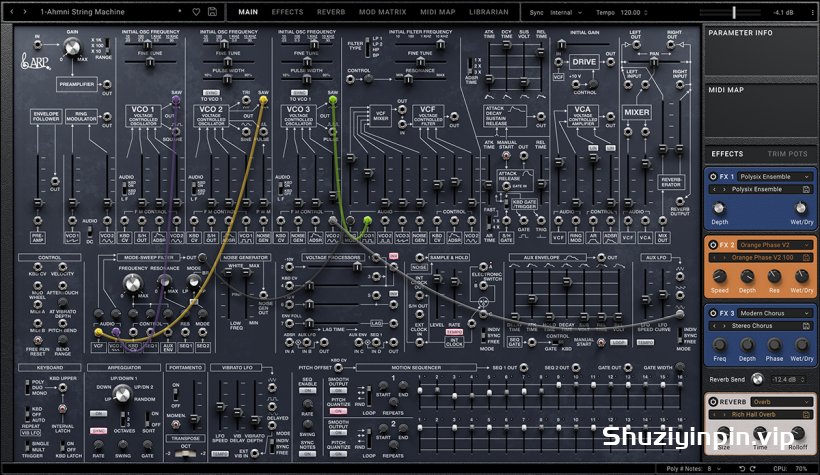This screenshot has height=475, width=820.
Task: Switch to the REVERB tab
Action: 331,12
